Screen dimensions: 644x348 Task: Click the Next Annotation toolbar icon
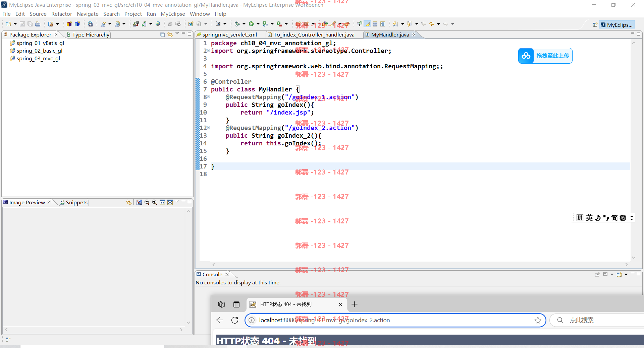pos(395,24)
